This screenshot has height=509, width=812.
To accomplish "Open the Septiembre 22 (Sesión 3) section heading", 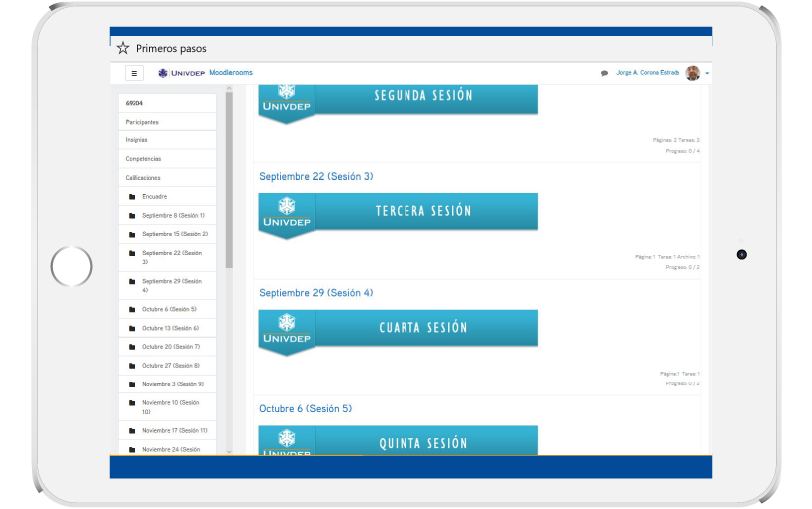I will (x=316, y=176).
